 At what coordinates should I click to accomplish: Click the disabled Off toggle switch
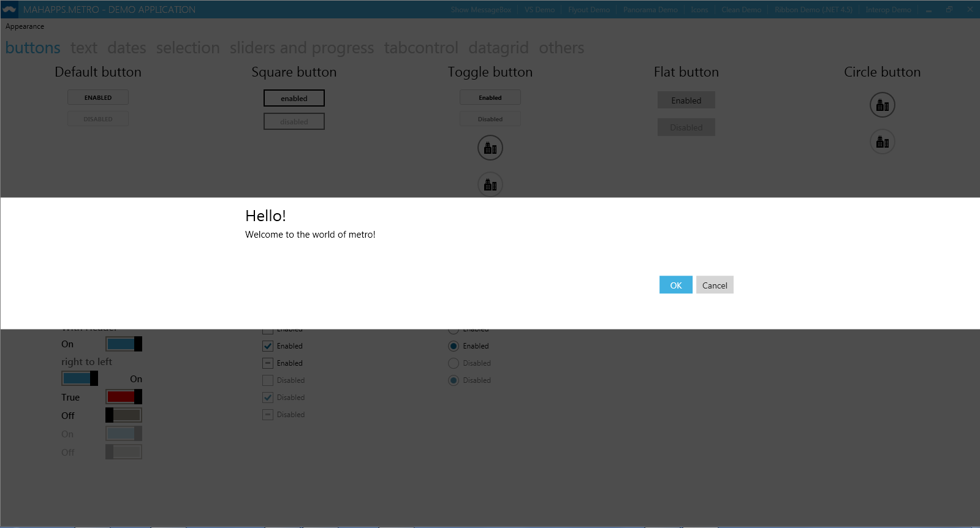click(x=124, y=452)
